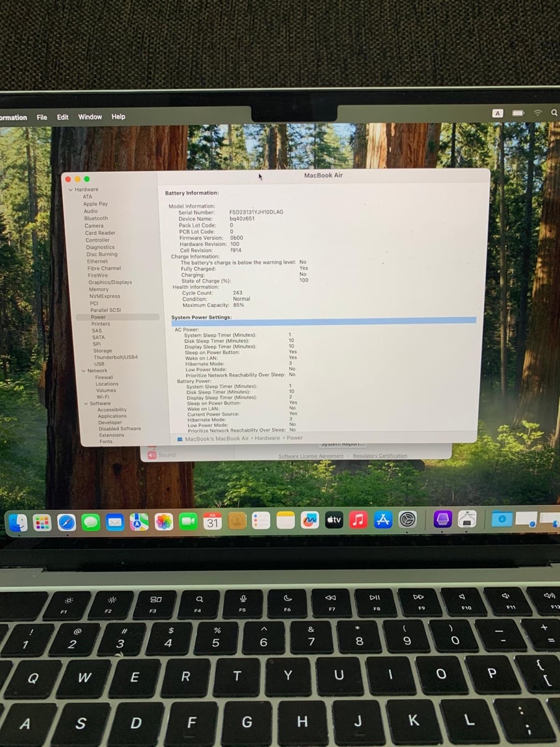This screenshot has width=560, height=747.
Task: Select Thunderbolt/USB4 in the sidebar
Action: [116, 357]
